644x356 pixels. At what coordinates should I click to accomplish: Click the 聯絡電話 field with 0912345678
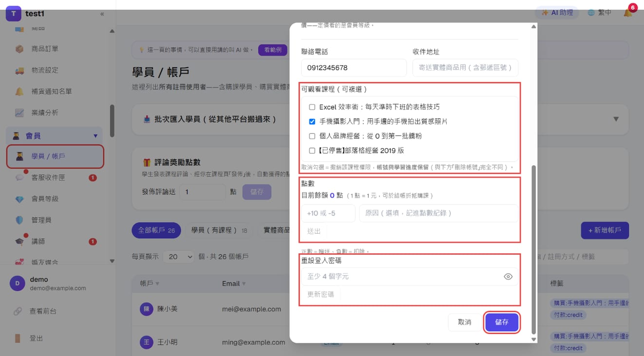tap(354, 68)
